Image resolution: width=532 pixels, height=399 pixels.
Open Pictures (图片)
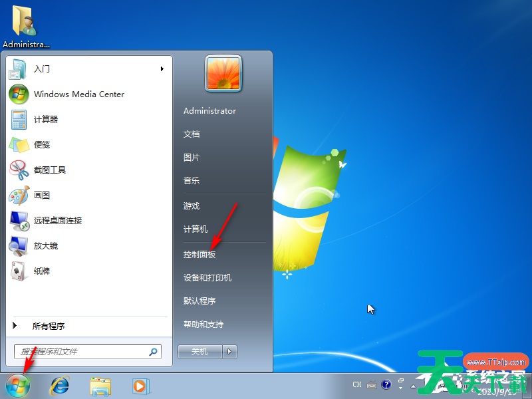pos(192,158)
